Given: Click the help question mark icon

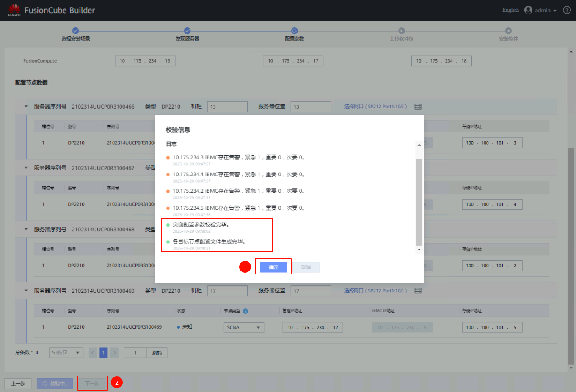Looking at the screenshot, I should [567, 10].
